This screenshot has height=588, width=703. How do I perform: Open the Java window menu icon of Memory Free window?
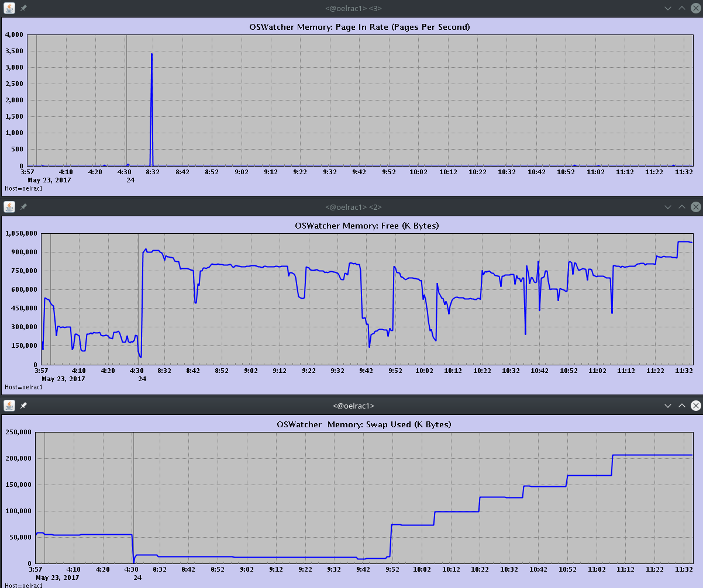(x=9, y=207)
